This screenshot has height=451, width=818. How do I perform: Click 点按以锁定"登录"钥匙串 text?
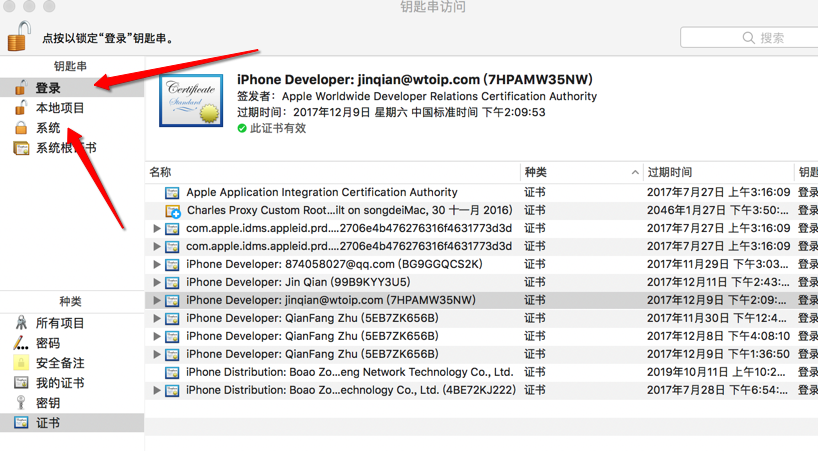click(x=108, y=38)
